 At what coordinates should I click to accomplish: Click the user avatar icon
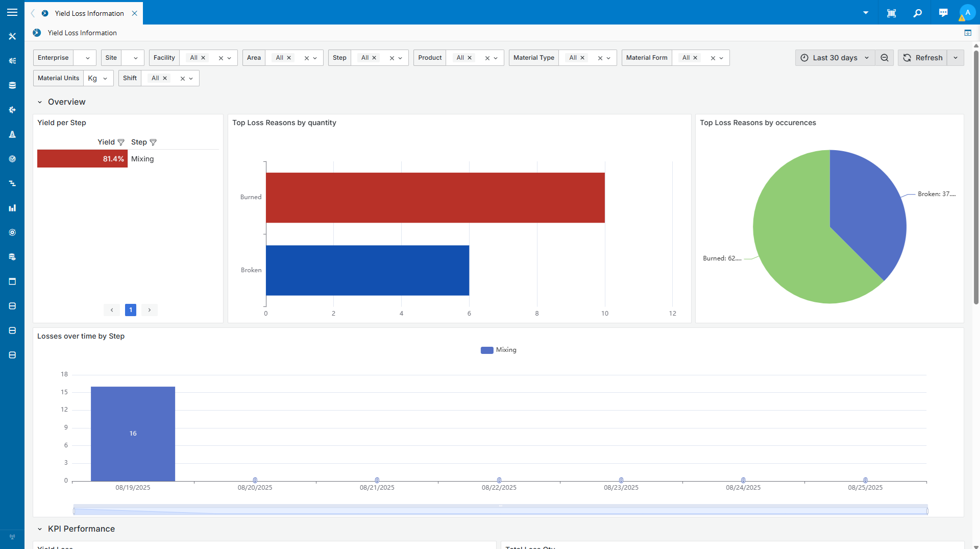coord(967,13)
